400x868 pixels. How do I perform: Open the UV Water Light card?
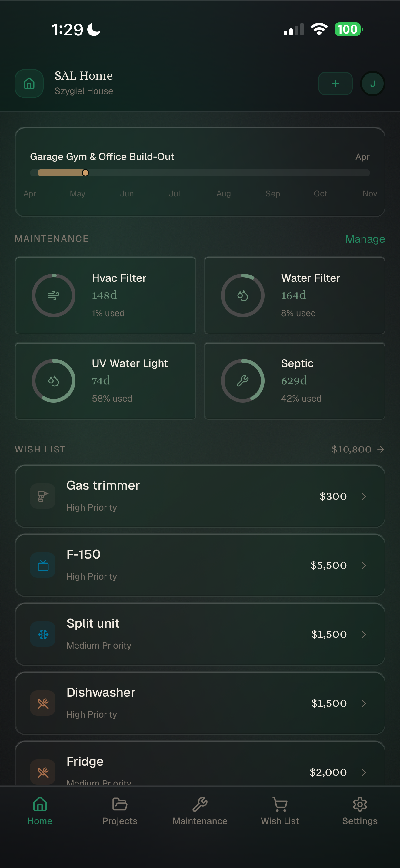[105, 381]
